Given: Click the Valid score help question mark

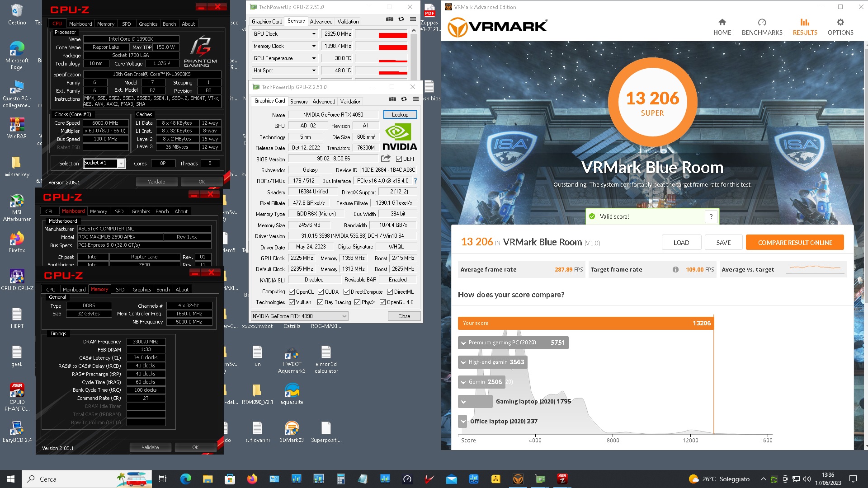Looking at the screenshot, I should tap(711, 216).
